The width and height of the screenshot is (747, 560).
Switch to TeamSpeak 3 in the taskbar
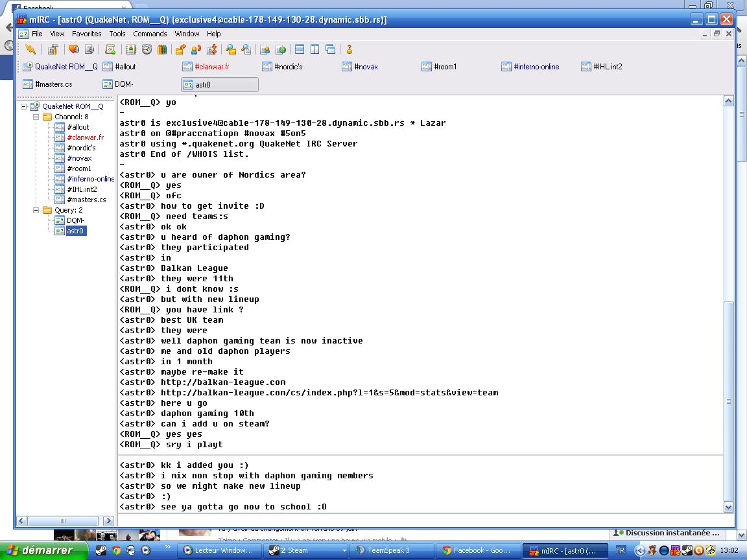point(388,550)
